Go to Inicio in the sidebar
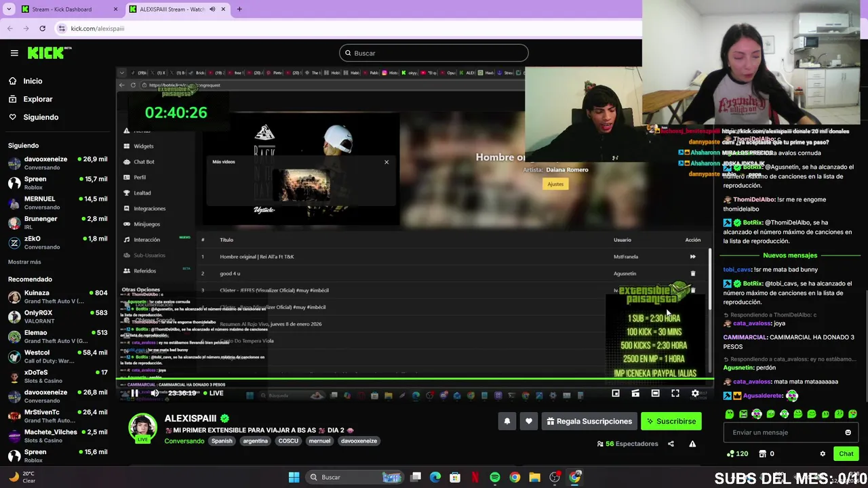 pyautogui.click(x=33, y=81)
